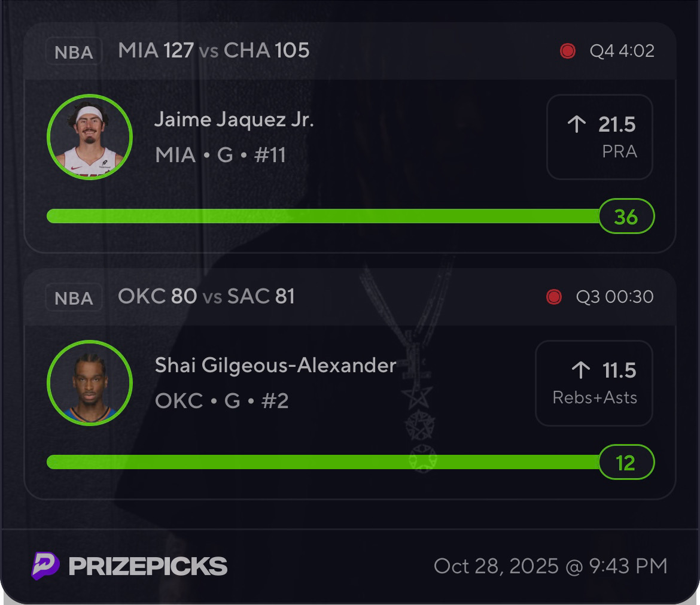
Task: Click the live red dot beside Q4 4:02
Action: (x=568, y=51)
